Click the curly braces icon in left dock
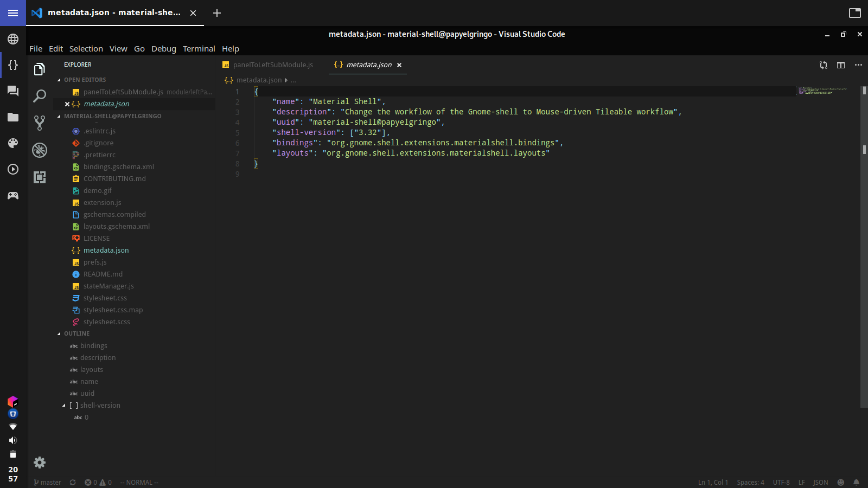The width and height of the screenshot is (868, 488). click(x=13, y=65)
